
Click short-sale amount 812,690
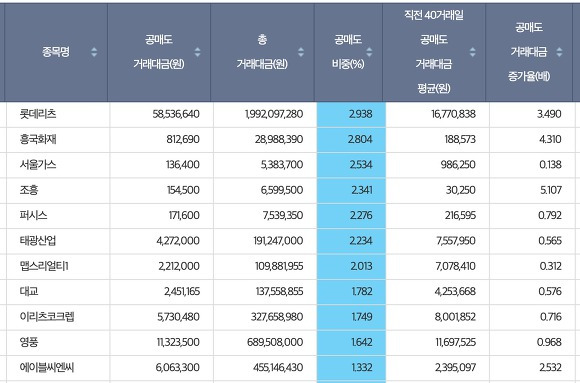coord(183,140)
